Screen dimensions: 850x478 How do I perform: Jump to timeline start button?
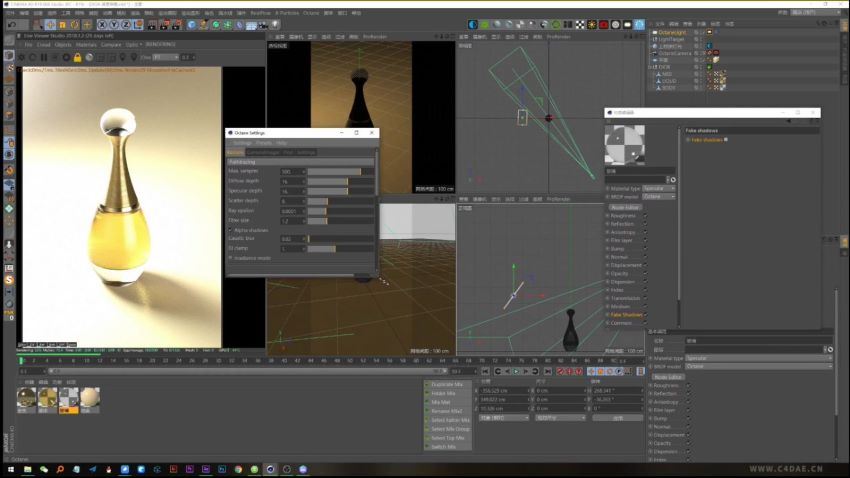pyautogui.click(x=485, y=371)
